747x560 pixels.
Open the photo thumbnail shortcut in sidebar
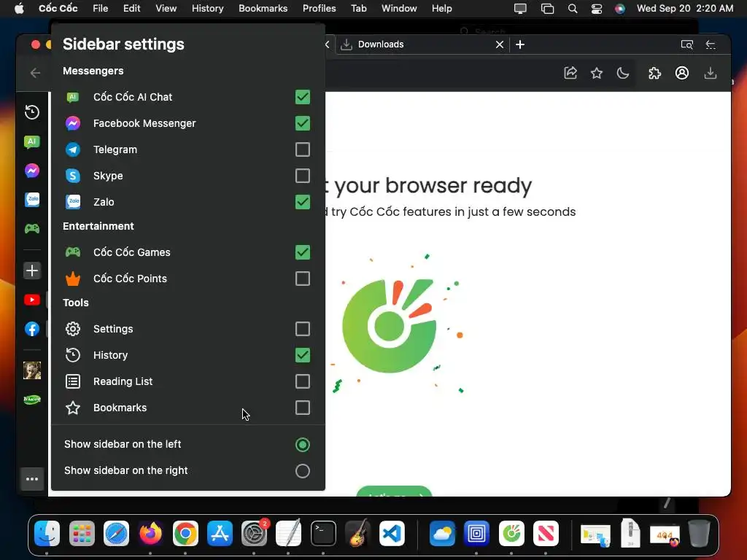click(32, 370)
